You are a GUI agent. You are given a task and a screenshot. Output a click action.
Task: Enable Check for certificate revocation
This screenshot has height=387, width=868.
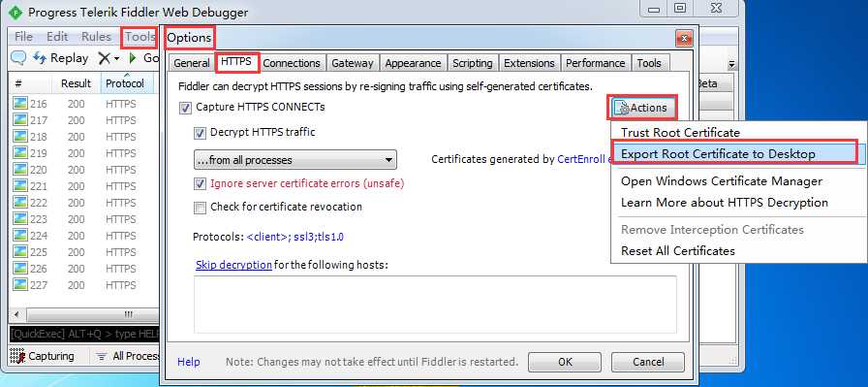tap(200, 208)
